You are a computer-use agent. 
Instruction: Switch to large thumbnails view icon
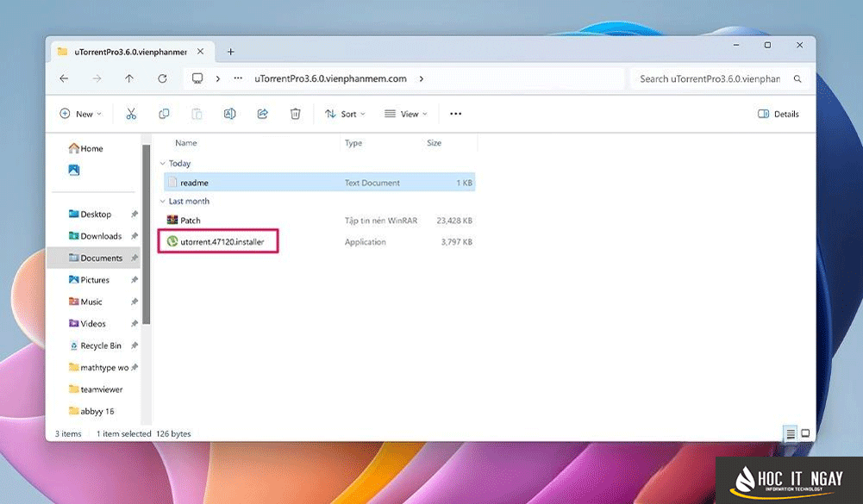805,433
